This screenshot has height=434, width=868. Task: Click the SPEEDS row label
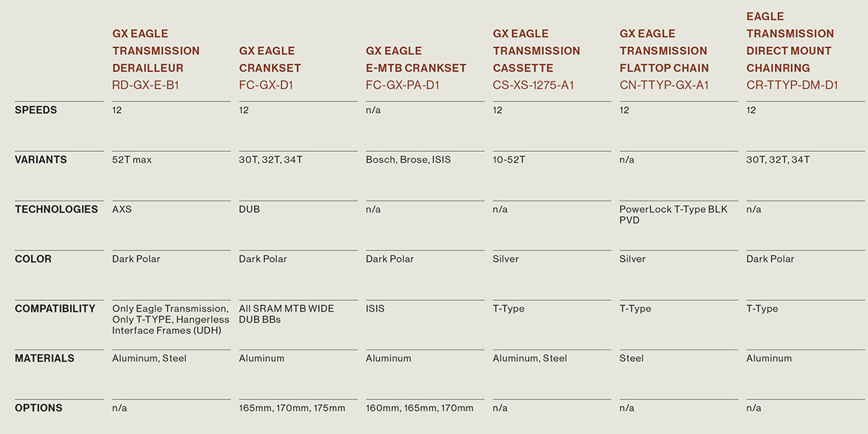click(x=36, y=110)
